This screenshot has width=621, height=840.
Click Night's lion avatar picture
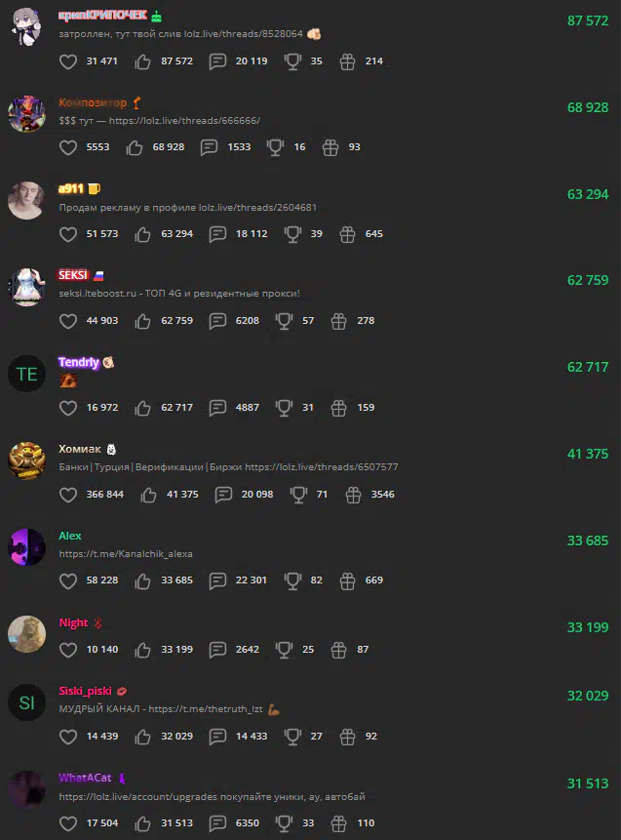[26, 634]
